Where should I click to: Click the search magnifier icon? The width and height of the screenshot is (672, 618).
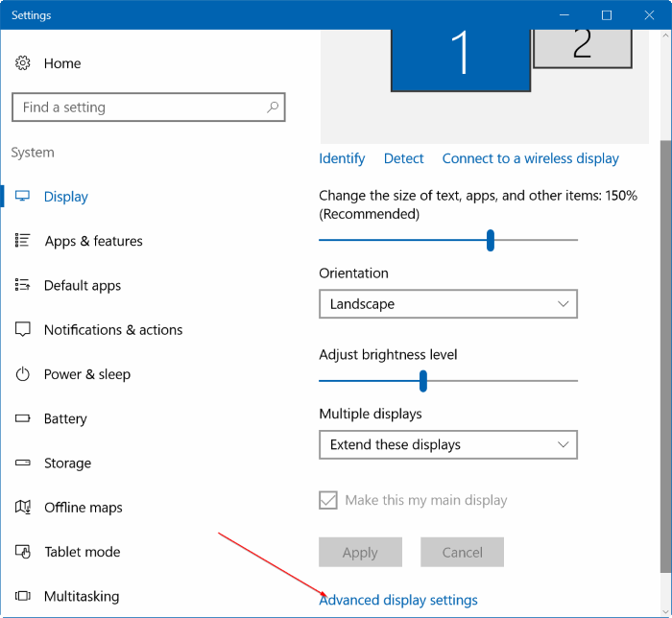point(273,107)
